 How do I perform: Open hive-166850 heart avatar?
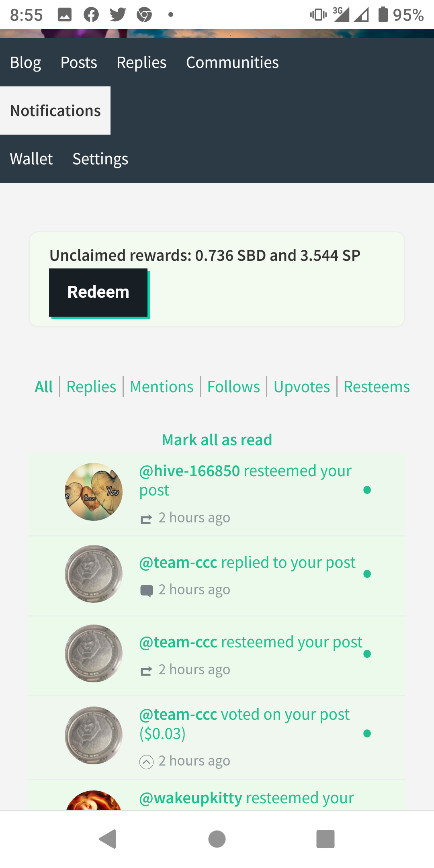tap(94, 492)
